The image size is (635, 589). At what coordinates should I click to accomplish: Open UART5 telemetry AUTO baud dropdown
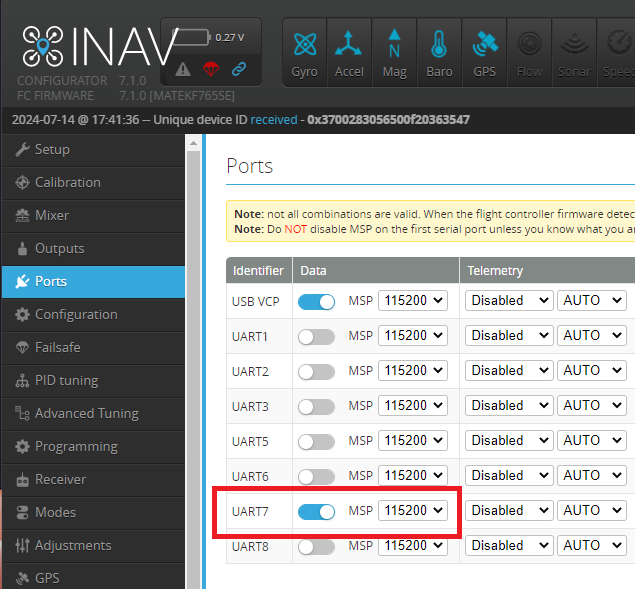pos(592,440)
